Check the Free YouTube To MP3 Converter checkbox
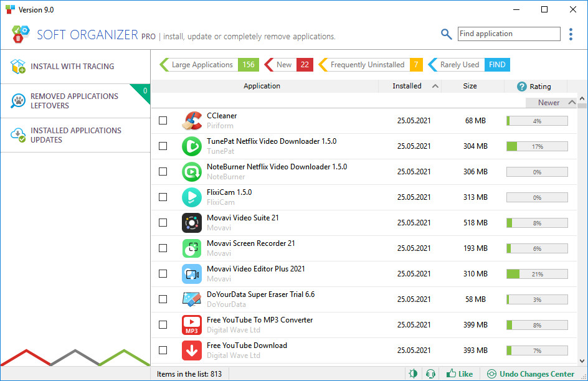The width and height of the screenshot is (588, 381). 163,324
